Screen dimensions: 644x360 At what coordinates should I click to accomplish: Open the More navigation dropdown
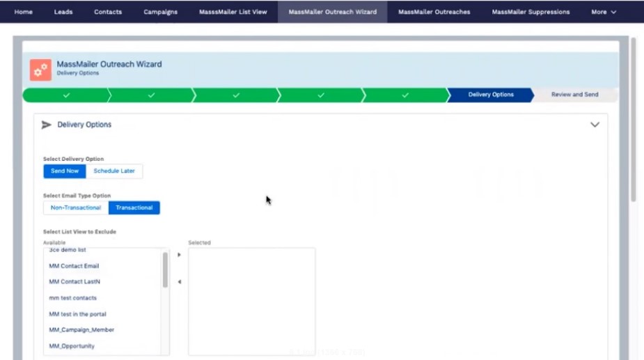point(604,12)
